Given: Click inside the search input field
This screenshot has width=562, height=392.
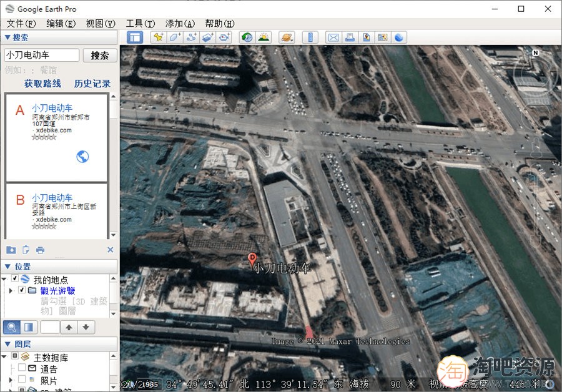Looking at the screenshot, I should pos(42,55).
